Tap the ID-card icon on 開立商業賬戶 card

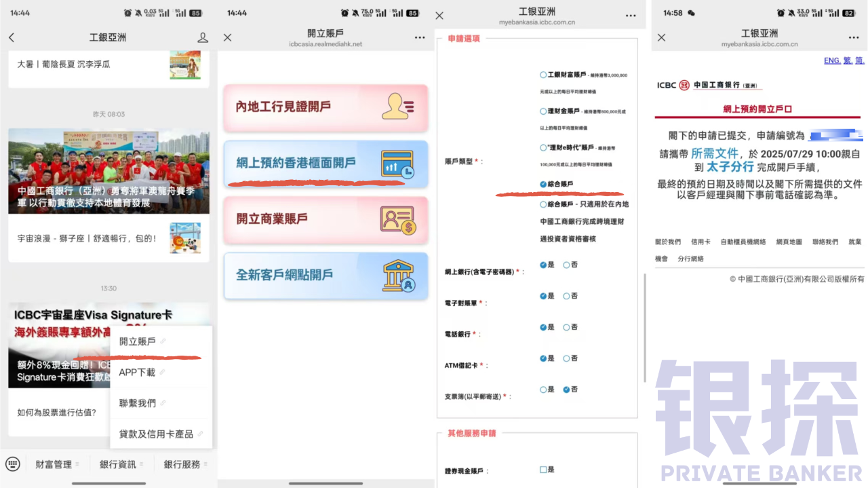pos(397,220)
